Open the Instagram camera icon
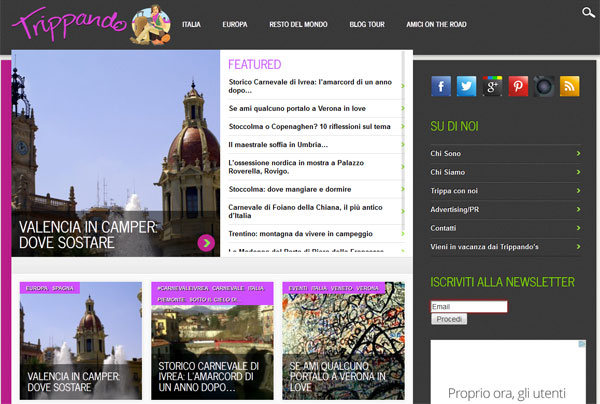The height and width of the screenshot is (404, 600). [x=544, y=86]
